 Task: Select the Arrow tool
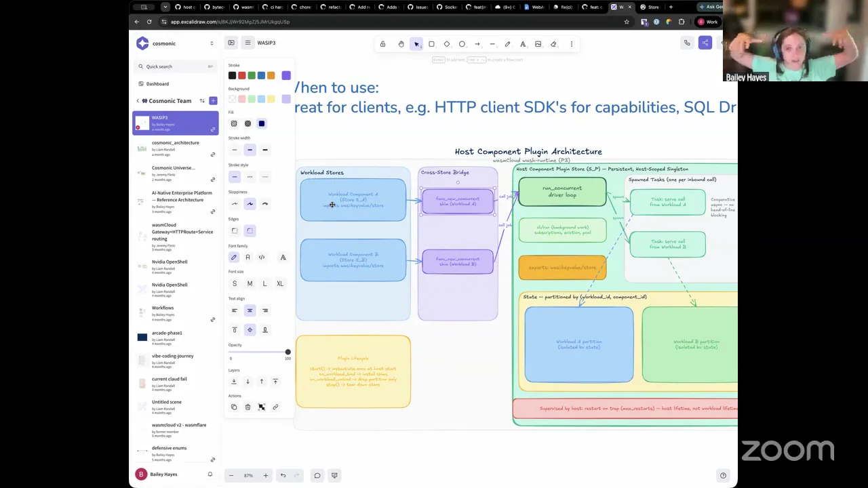click(x=477, y=44)
